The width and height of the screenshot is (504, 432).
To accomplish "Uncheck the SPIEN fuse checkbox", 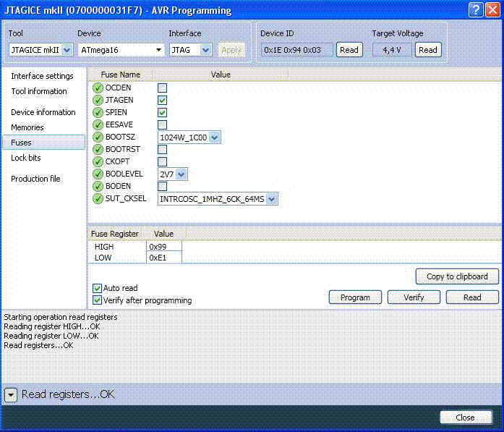I will 162,112.
